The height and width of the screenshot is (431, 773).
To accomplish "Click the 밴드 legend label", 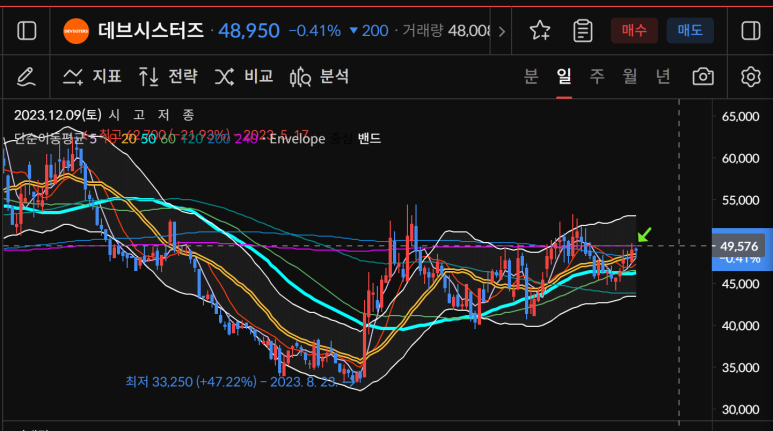I will click(x=369, y=139).
